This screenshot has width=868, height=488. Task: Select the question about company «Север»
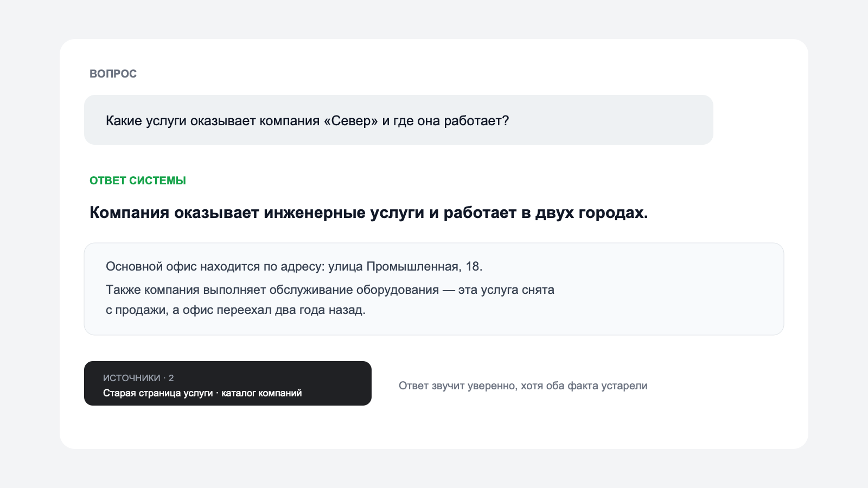tap(398, 120)
